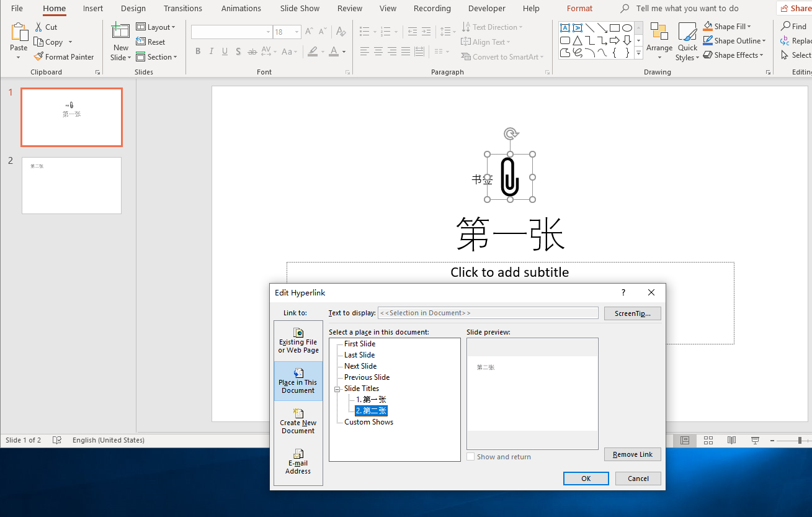Toggle Text Shadow formatting
The width and height of the screenshot is (812, 517).
pos(238,52)
